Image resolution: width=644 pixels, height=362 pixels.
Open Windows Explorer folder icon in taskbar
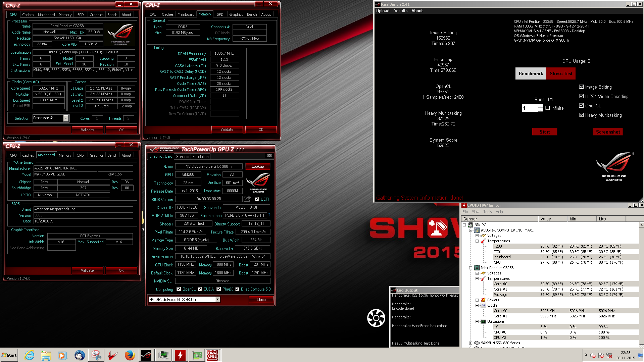[46, 355]
